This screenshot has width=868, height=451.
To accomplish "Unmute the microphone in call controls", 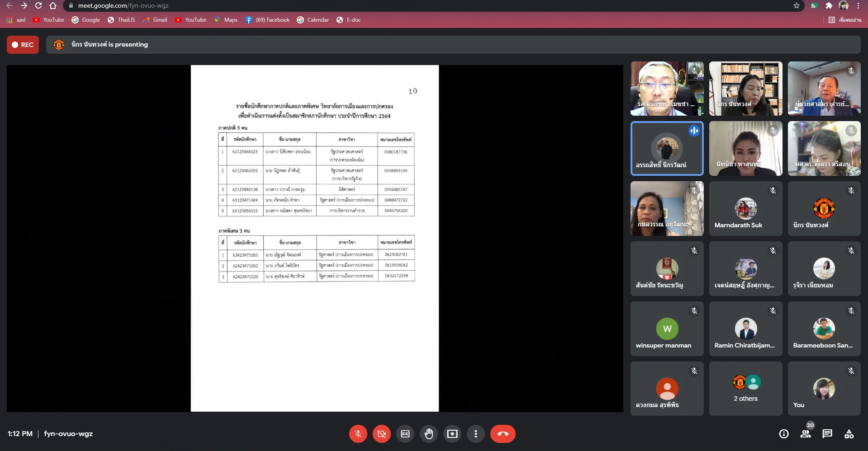I will (358, 434).
